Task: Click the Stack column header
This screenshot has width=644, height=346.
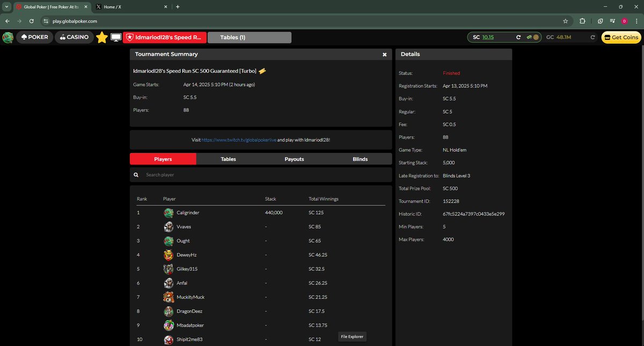Action: [x=270, y=199]
